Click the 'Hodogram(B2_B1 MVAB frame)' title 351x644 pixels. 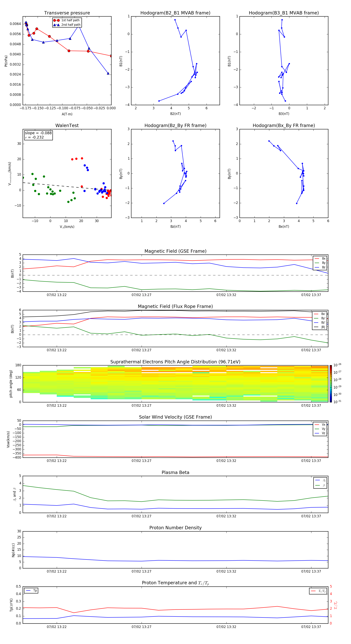[175, 13]
